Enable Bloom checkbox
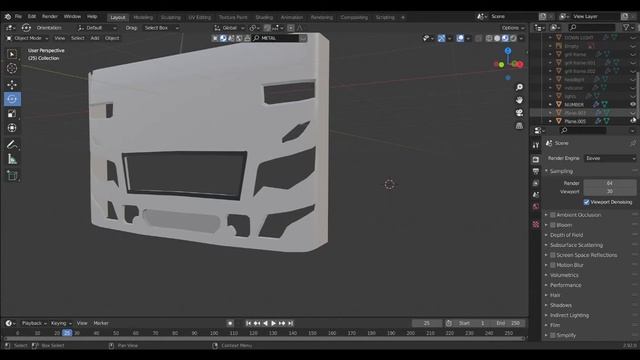Viewport: 640px width, 360px height. (x=553, y=225)
